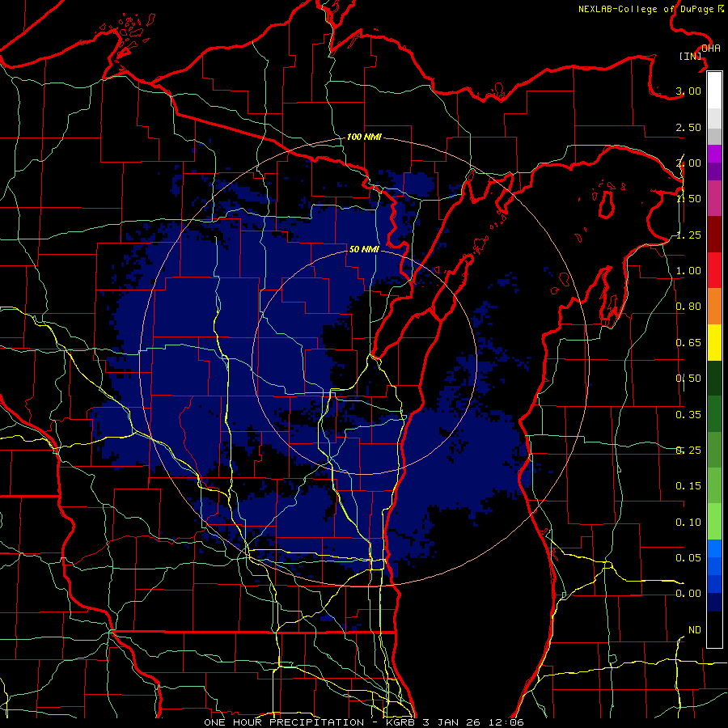Viewport: 728px width, 728px height.
Task: Select the dark maroon color bar swatch
Action: 714,235
